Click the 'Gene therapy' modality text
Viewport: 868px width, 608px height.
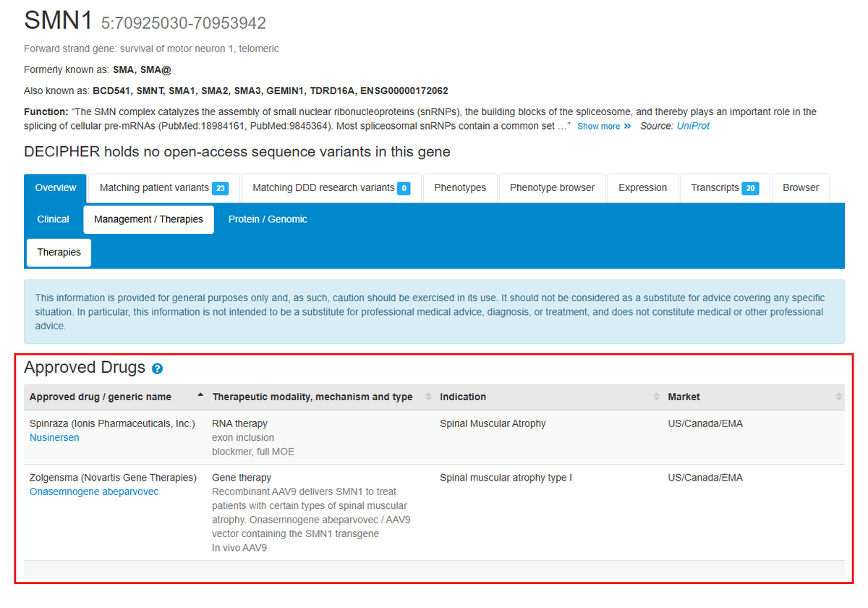(242, 478)
